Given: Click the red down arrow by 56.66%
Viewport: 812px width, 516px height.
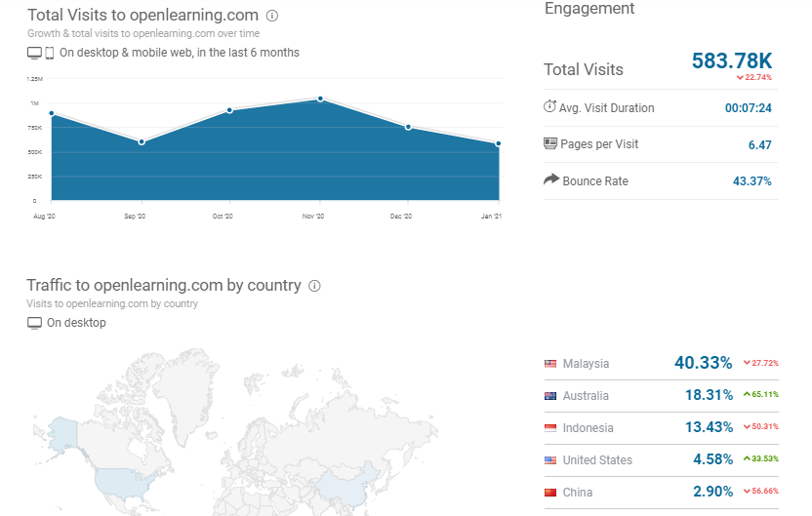Looking at the screenshot, I should click(x=747, y=492).
